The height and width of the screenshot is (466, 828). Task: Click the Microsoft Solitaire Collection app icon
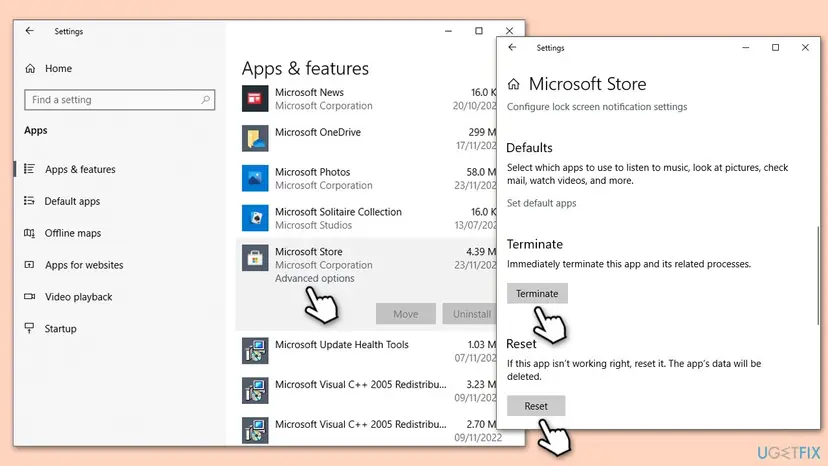255,218
